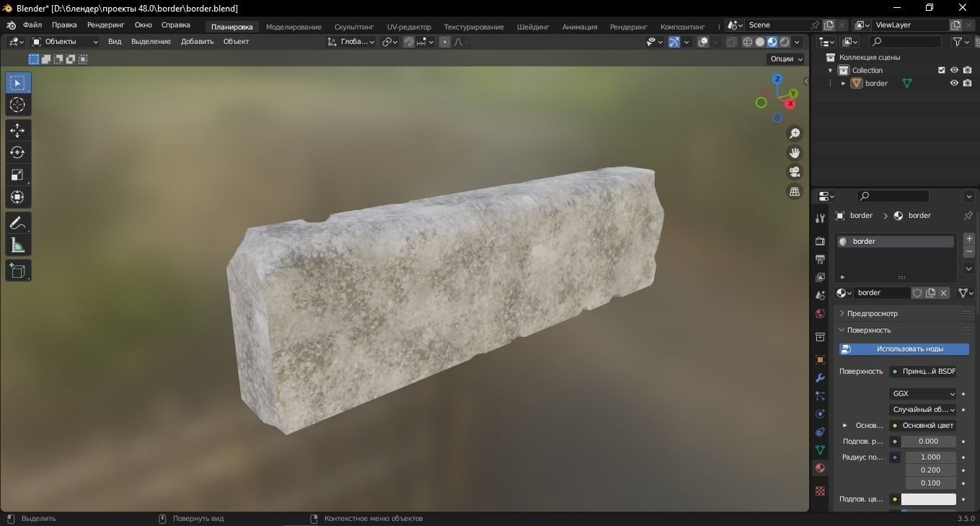Open the World properties tab
Viewport: 980px width, 526px height.
pyautogui.click(x=820, y=314)
